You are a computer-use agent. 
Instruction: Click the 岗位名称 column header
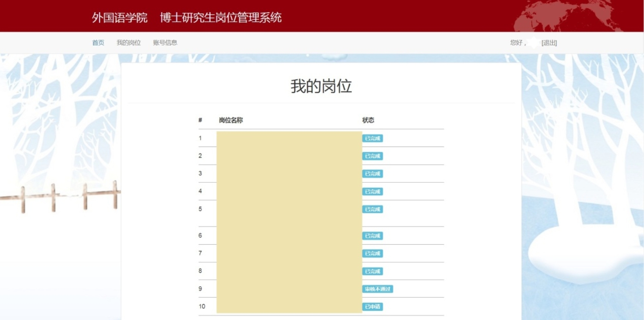pyautogui.click(x=231, y=120)
